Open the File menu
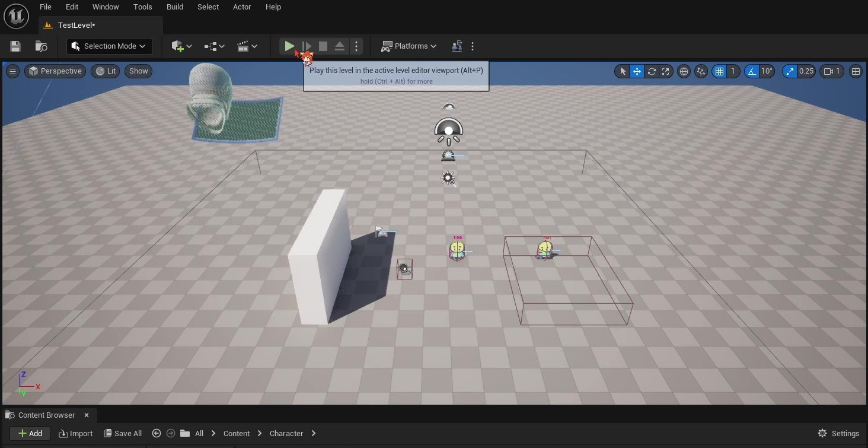Image resolution: width=868 pixels, height=448 pixels. pyautogui.click(x=46, y=7)
